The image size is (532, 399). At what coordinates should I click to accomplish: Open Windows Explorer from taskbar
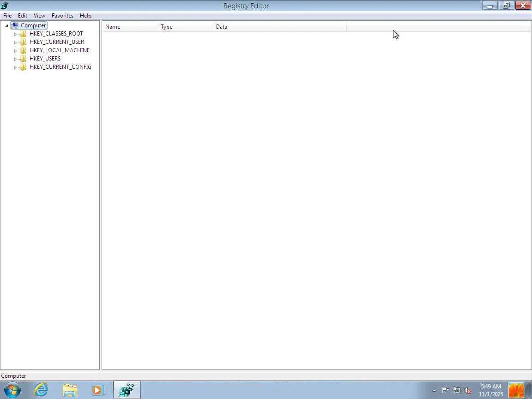coord(70,390)
